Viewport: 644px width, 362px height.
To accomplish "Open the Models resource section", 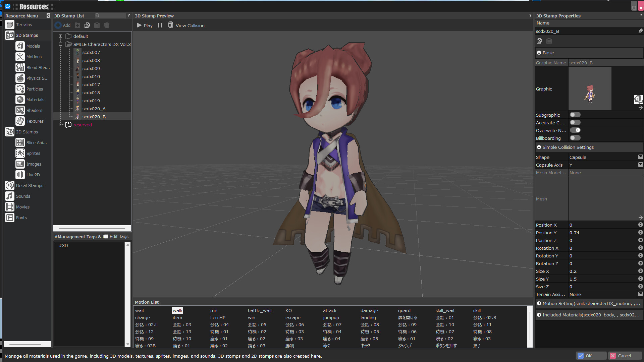I will 28,46.
